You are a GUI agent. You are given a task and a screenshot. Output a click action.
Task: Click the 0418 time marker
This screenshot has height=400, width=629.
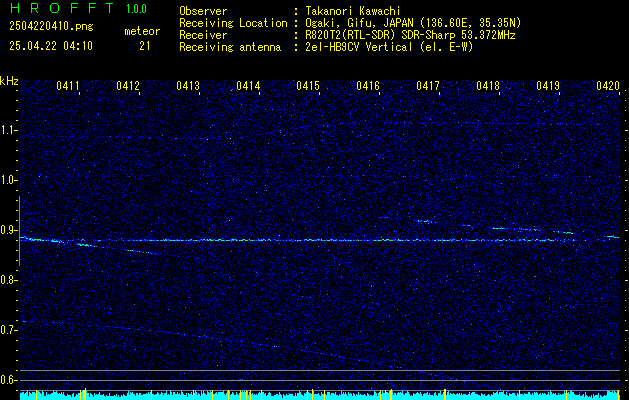click(x=488, y=86)
